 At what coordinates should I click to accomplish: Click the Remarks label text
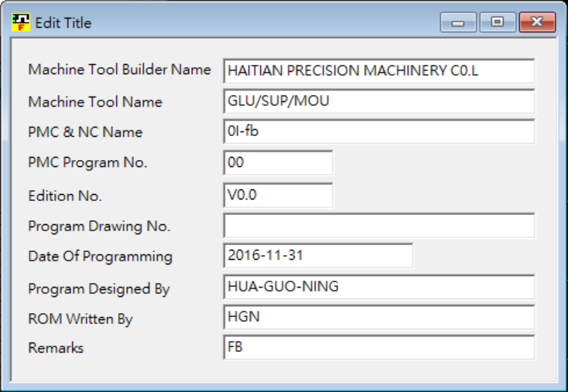coord(56,348)
